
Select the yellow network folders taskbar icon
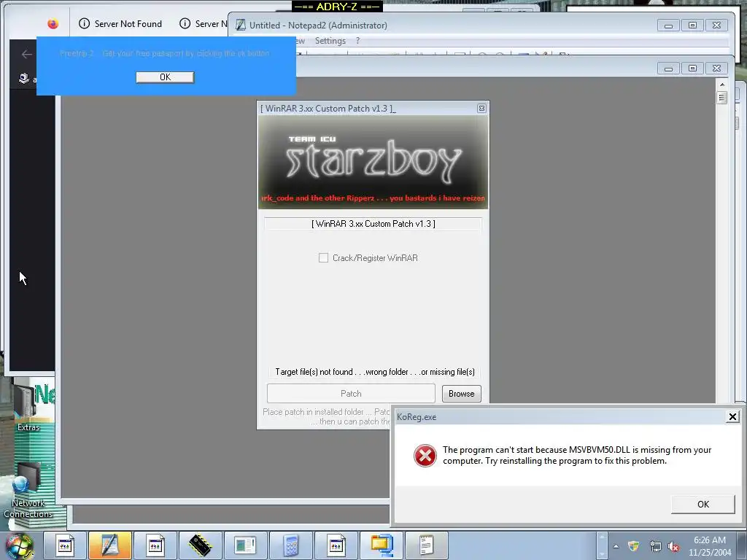[381, 545]
